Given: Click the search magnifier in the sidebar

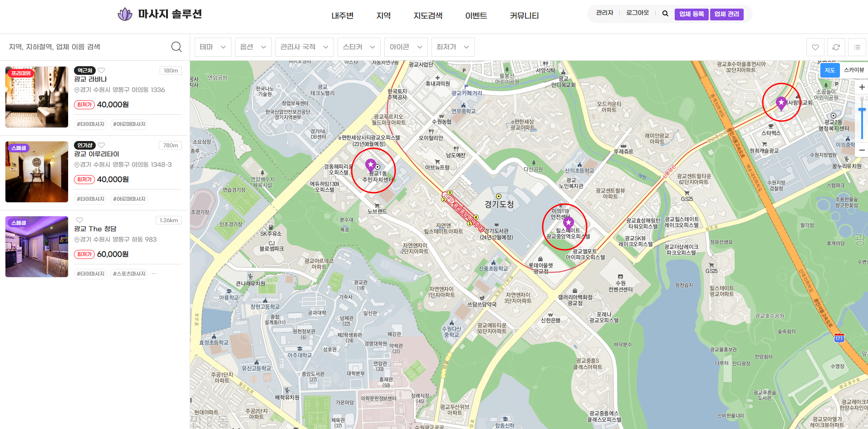Looking at the screenshot, I should coord(177,47).
